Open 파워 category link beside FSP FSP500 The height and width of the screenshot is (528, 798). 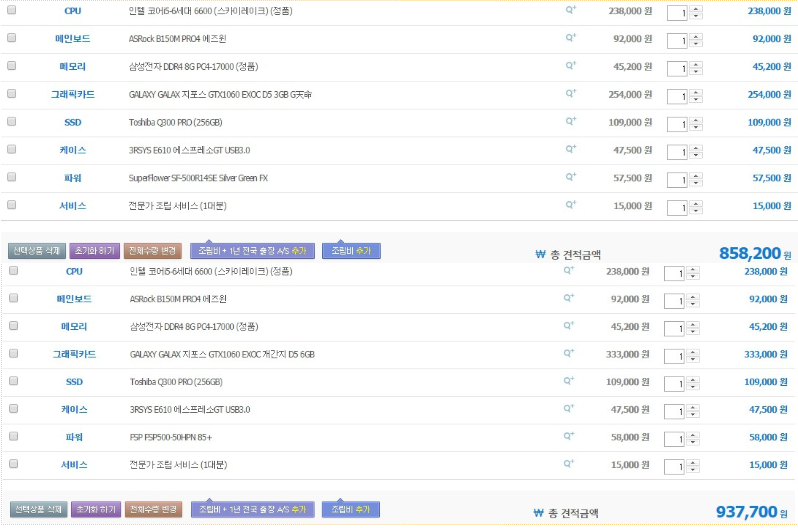pos(74,437)
